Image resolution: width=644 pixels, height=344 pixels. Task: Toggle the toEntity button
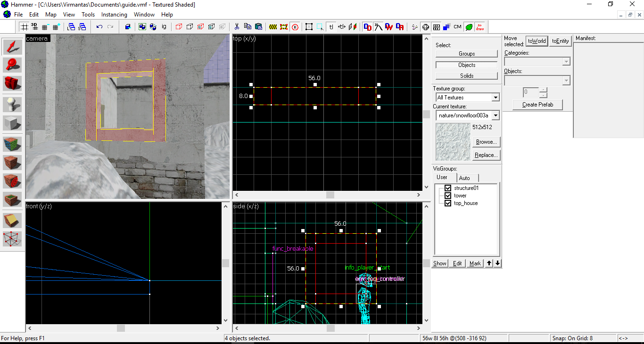click(561, 41)
